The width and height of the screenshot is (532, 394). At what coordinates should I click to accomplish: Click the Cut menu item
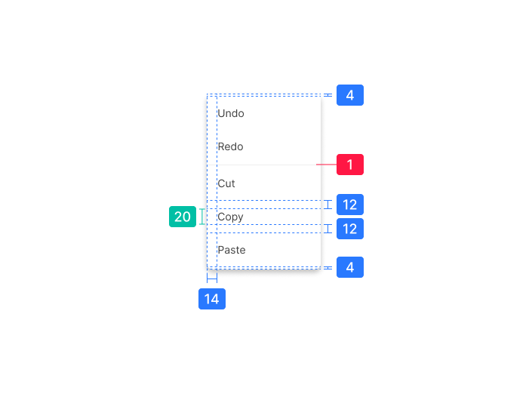click(226, 183)
